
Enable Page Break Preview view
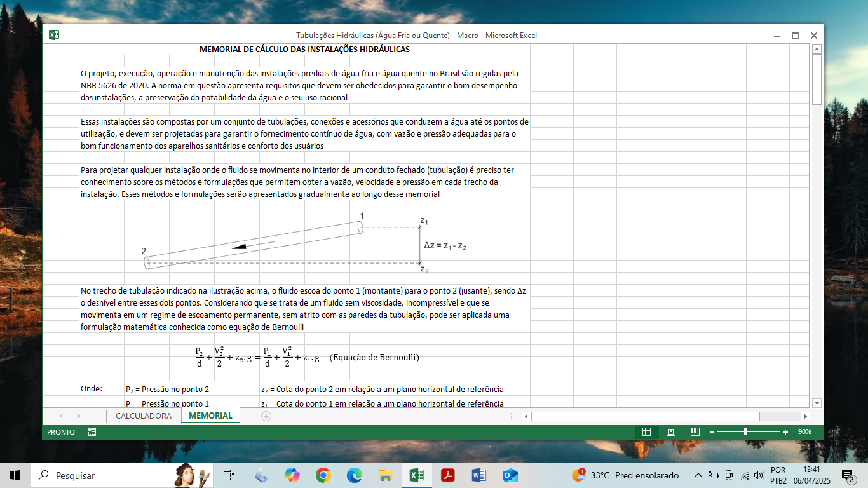695,432
